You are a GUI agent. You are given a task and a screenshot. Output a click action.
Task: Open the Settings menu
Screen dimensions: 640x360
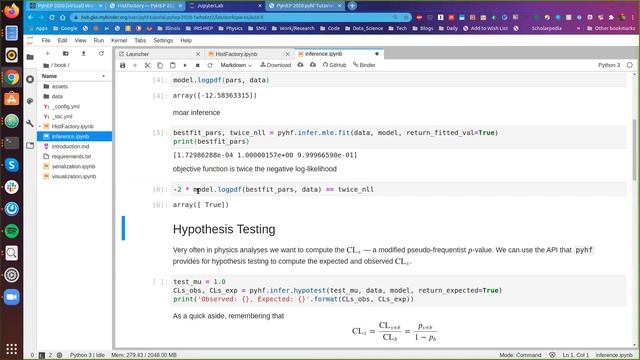tap(163, 40)
